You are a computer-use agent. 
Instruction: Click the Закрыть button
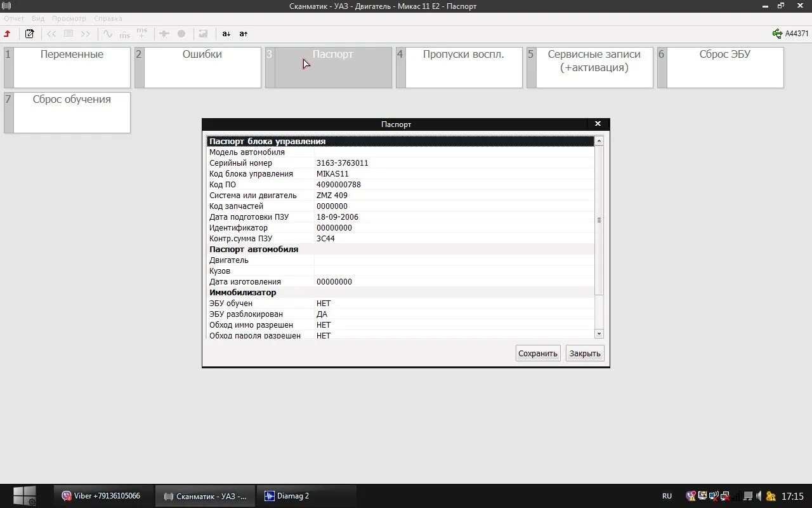click(585, 353)
